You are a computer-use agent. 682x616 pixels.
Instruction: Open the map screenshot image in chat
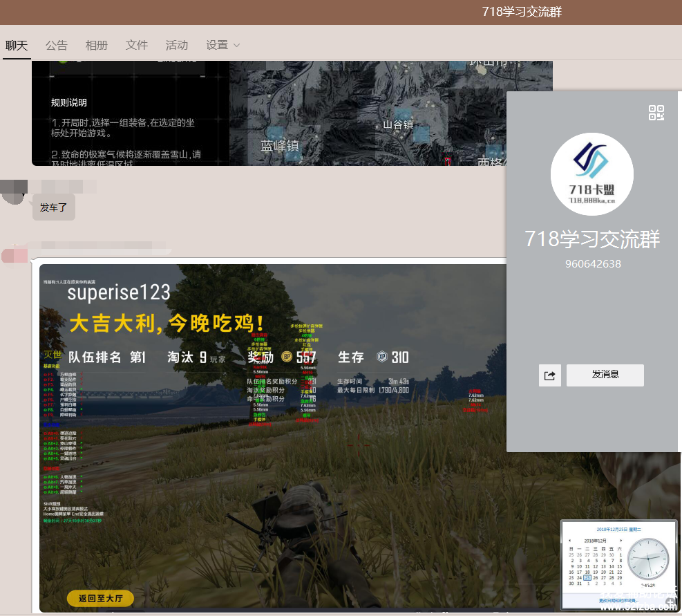(270, 113)
